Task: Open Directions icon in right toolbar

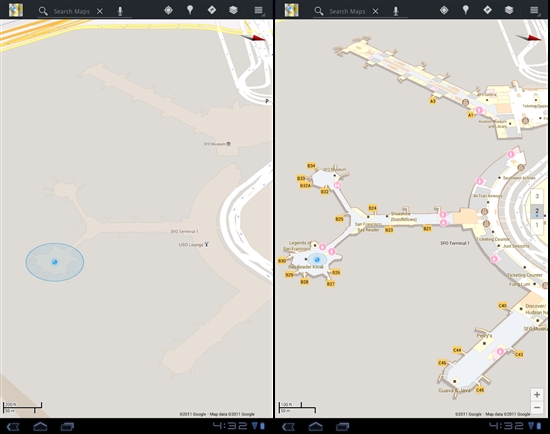Action: point(487,10)
